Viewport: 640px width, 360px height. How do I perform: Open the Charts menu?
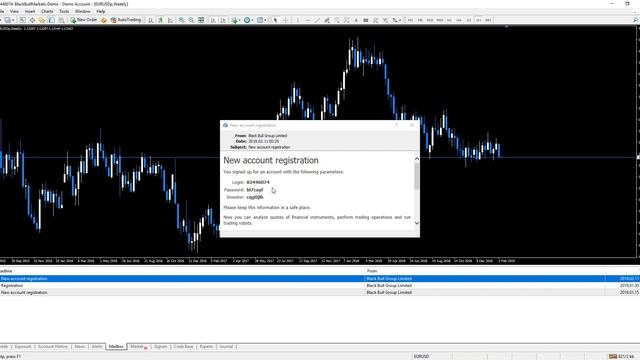(47, 11)
